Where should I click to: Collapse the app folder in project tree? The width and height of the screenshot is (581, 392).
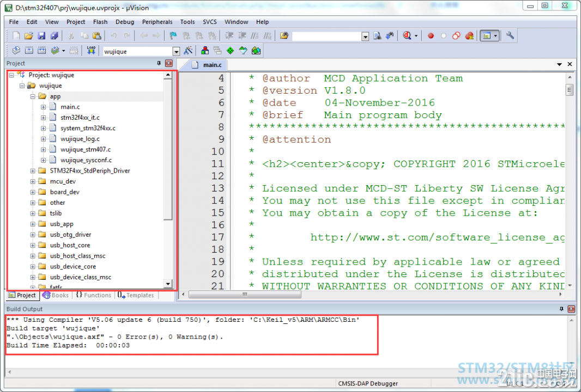[x=33, y=96]
